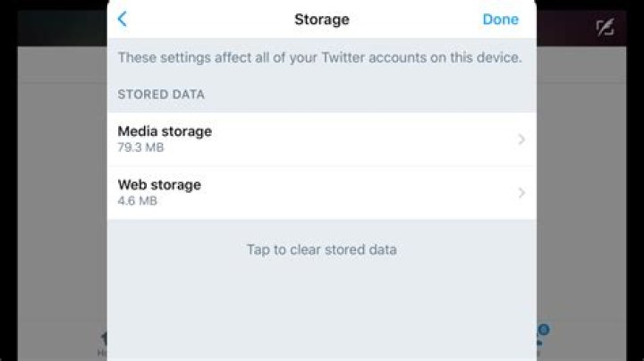Open the Web storage row

[x=321, y=192]
